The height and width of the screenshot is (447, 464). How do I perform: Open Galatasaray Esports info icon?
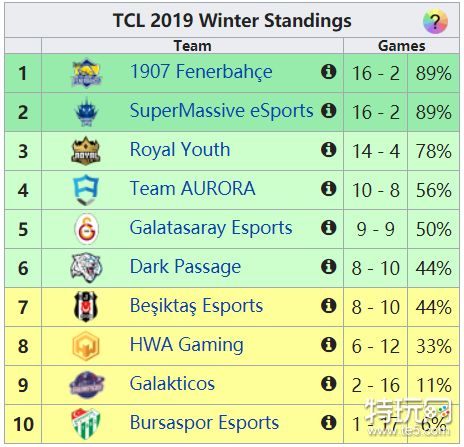click(x=328, y=227)
